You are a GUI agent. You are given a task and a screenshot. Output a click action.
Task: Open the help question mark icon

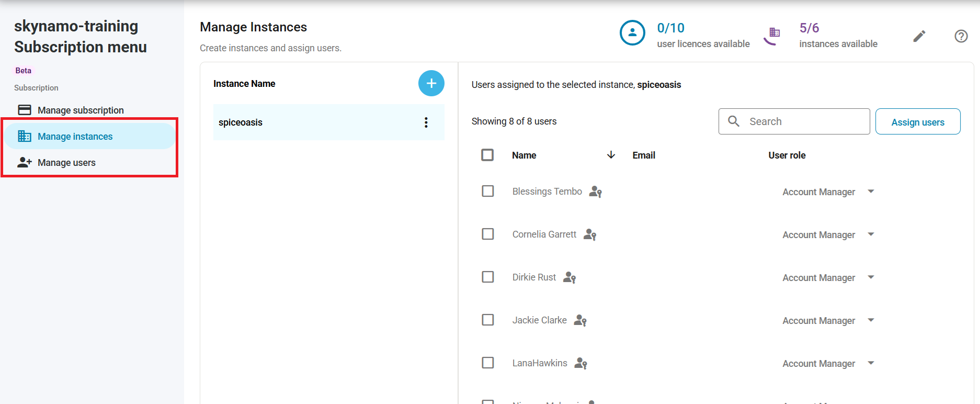click(961, 36)
